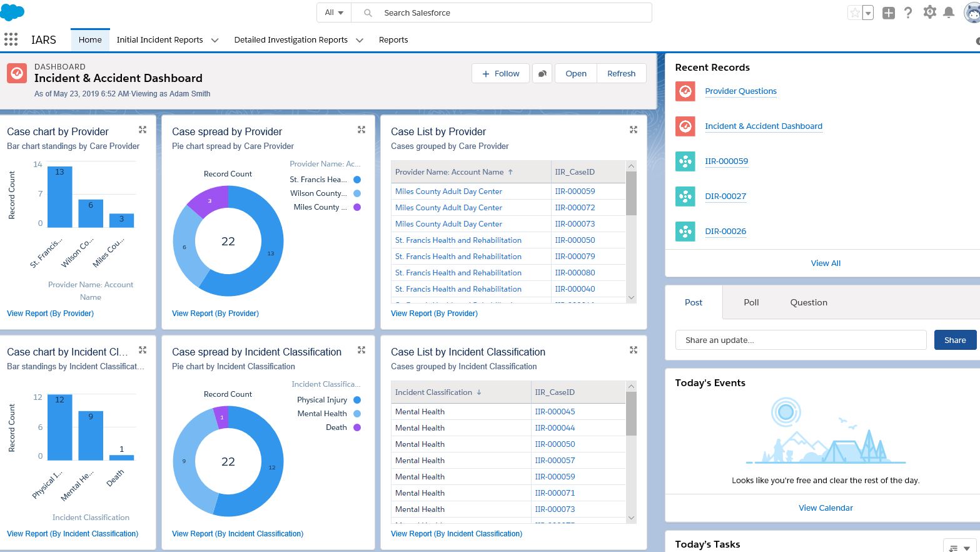The image size is (980, 552).
Task: Refresh the Incident & Accident Dashboard
Action: pos(621,73)
